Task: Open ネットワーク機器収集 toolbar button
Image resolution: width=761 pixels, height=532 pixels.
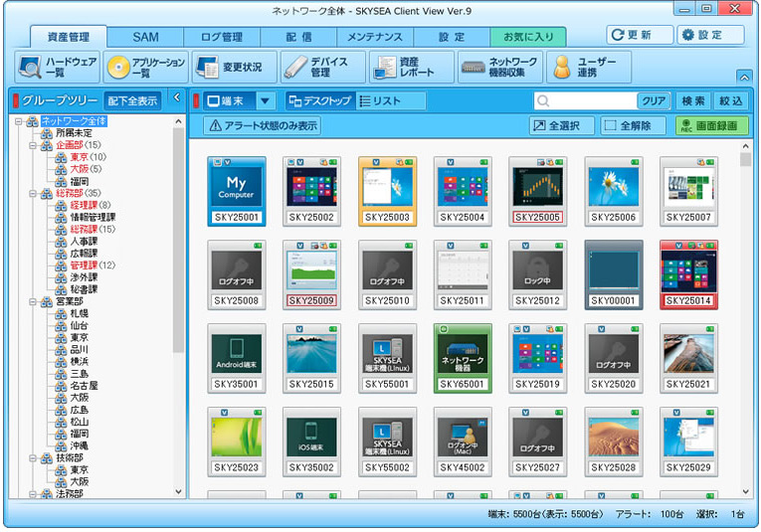Action: (x=500, y=67)
